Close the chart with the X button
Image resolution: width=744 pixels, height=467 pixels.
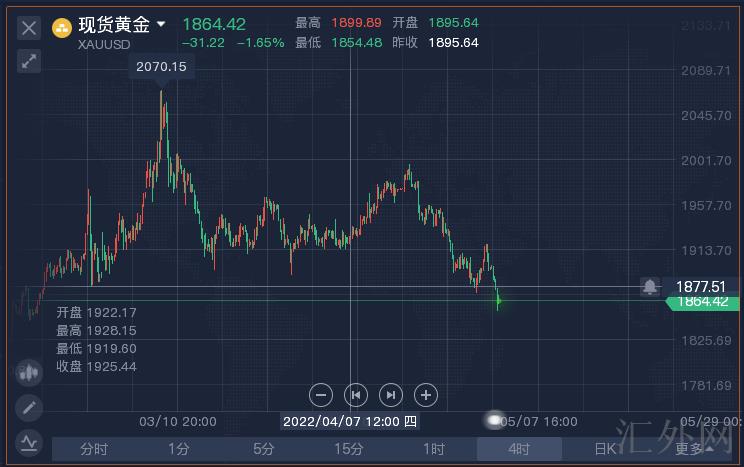point(29,27)
